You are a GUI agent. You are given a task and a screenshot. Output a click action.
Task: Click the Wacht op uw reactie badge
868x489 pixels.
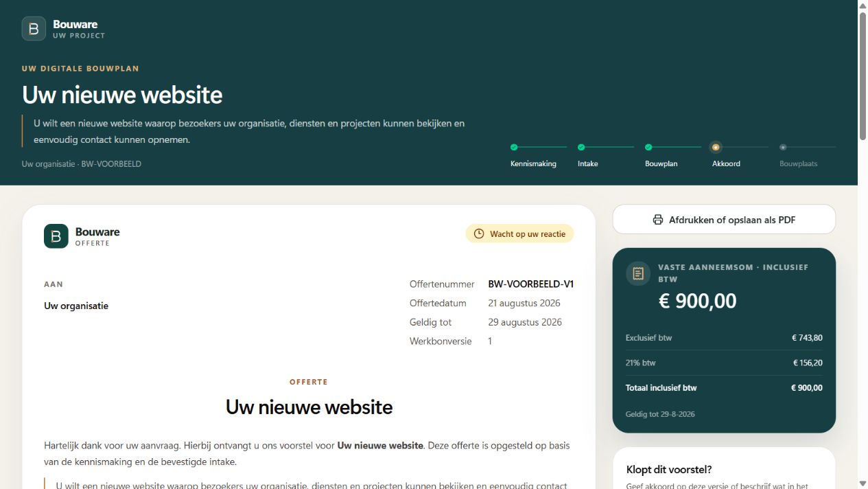(519, 234)
